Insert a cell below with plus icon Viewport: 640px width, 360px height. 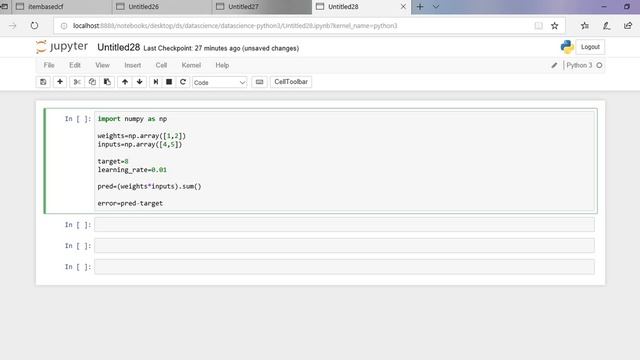(x=60, y=82)
